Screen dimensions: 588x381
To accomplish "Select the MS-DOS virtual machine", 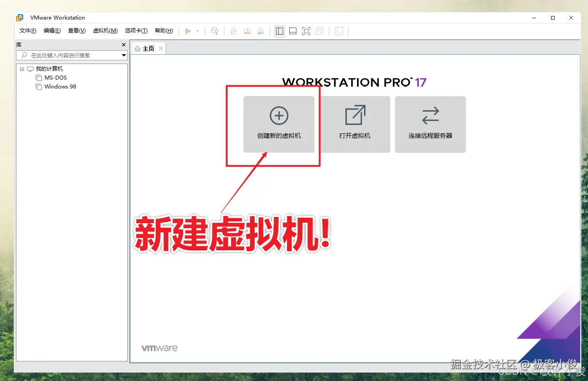I will click(56, 78).
